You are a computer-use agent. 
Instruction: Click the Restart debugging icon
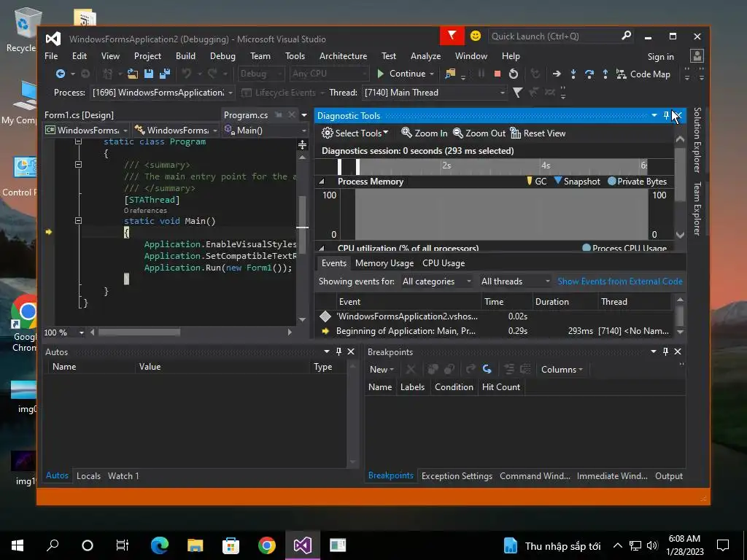513,74
